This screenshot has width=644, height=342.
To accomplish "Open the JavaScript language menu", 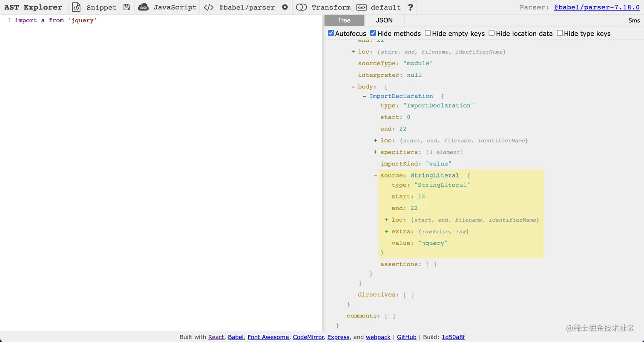I will [175, 7].
